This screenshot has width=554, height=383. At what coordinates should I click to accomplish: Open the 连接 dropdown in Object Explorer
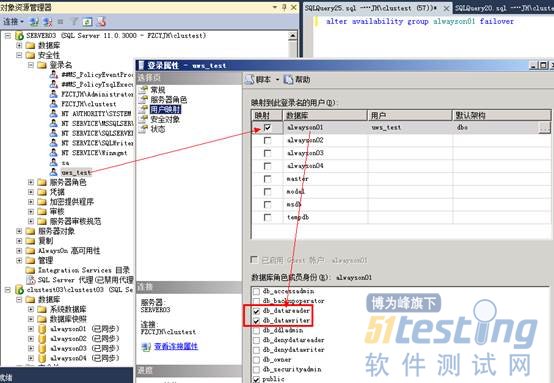[13, 22]
